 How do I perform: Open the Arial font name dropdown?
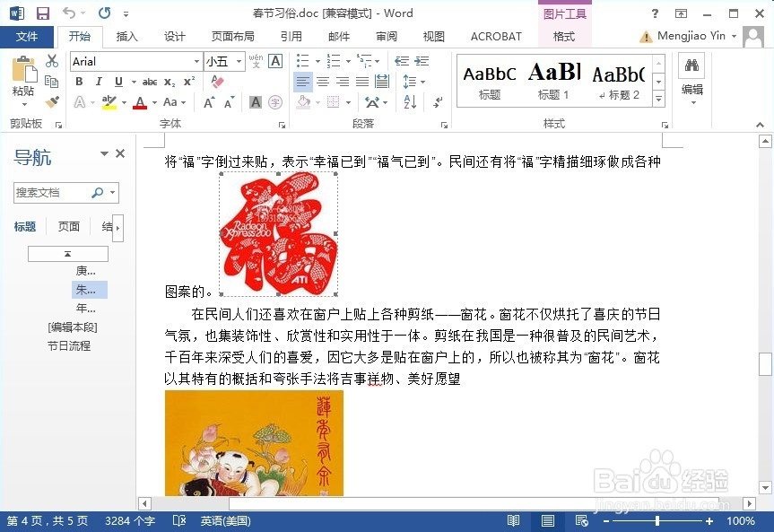coord(196,62)
